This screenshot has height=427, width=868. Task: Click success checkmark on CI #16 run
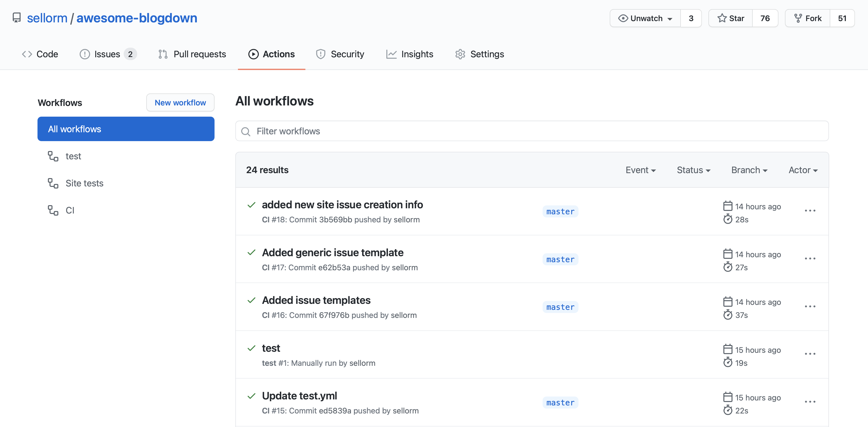pyautogui.click(x=251, y=300)
